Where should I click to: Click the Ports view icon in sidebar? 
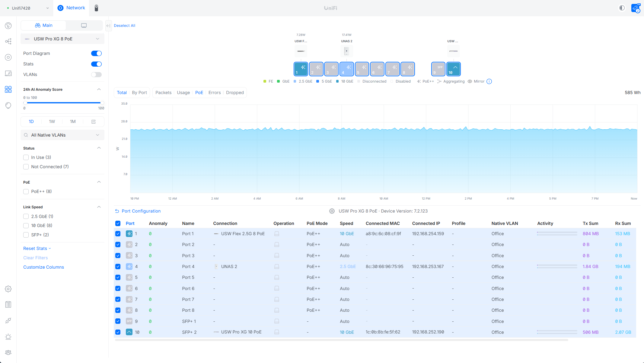coord(8,89)
